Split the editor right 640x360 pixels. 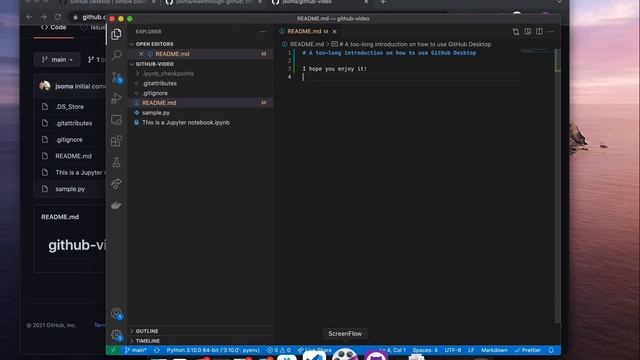pos(539,31)
